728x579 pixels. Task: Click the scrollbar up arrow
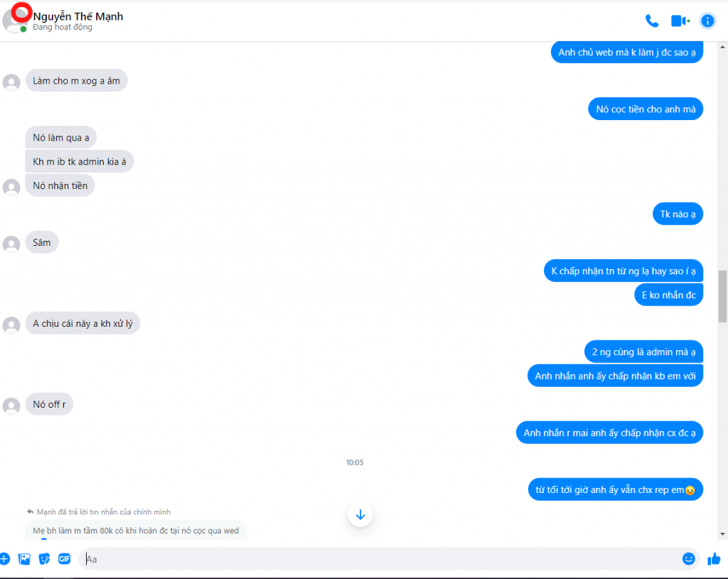tap(722, 47)
